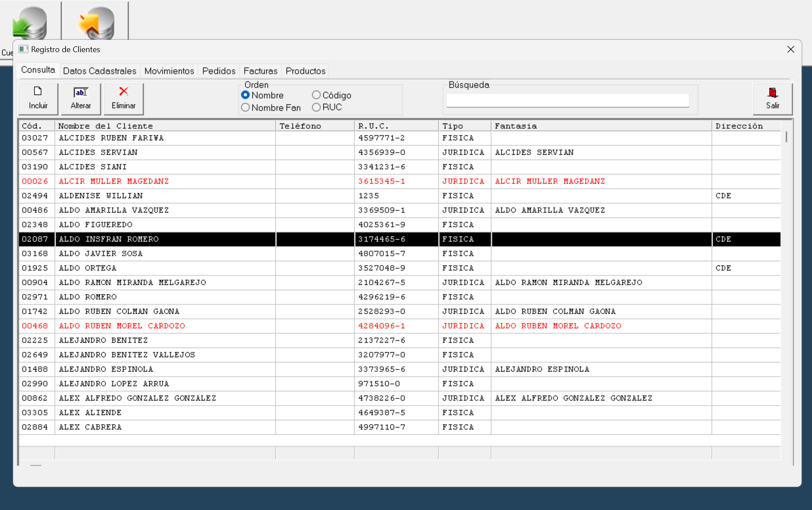Open the Productos tab
Viewport: 812px width, 510px height.
coord(305,71)
